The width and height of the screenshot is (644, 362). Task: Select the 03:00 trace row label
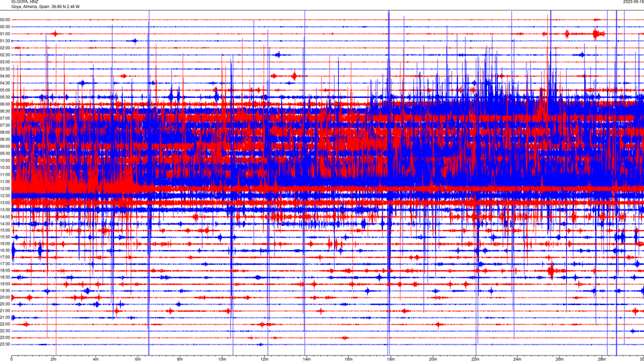click(x=5, y=62)
